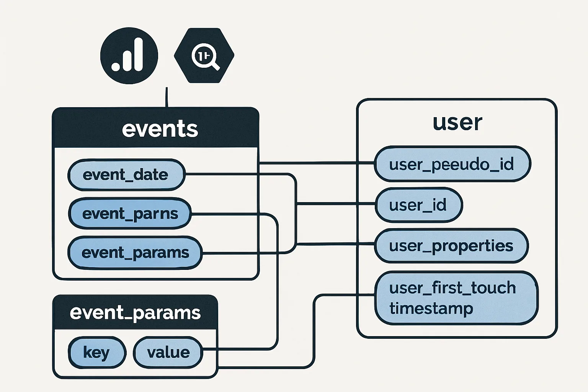
Task: Select the events table header
Action: pos(156,128)
